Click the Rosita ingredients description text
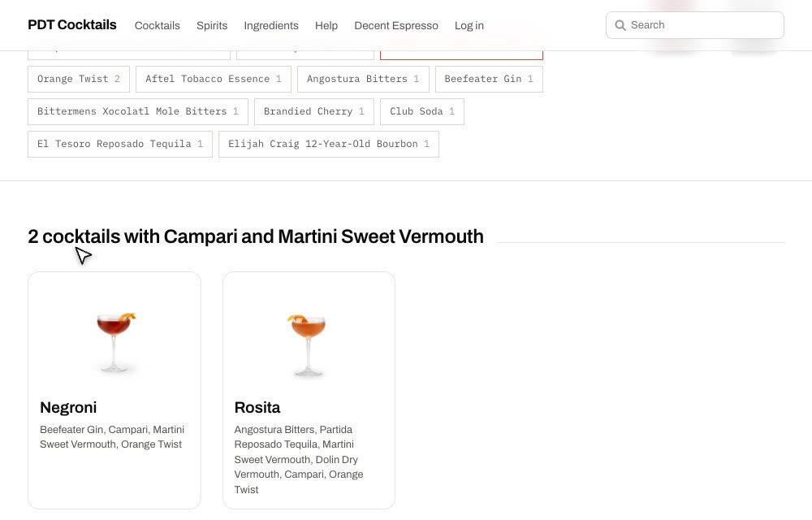This screenshot has width=812, height=520. click(299, 459)
